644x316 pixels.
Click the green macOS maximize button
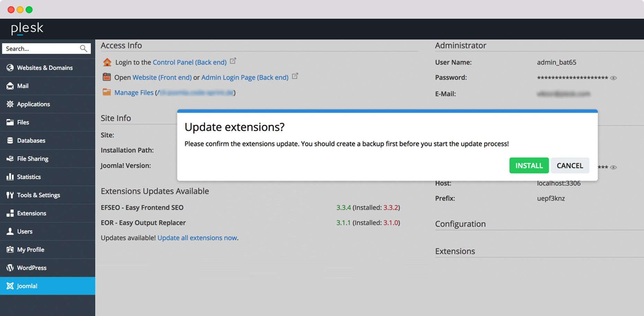[x=29, y=10]
